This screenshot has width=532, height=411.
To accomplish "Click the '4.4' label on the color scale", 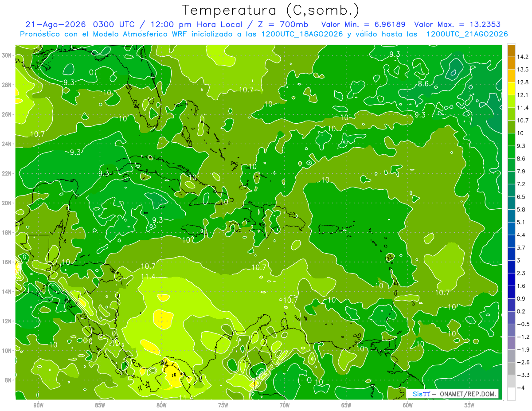I will (521, 235).
